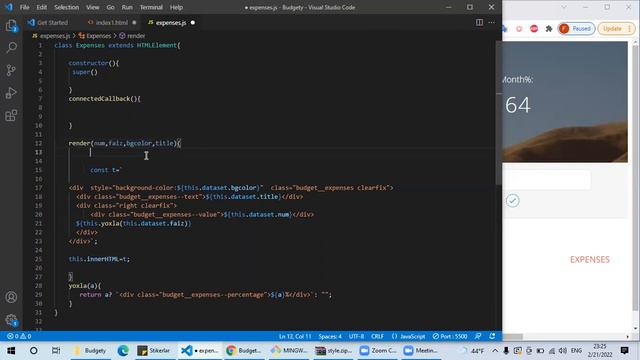
Task: Open the View menu
Action: point(93,7)
